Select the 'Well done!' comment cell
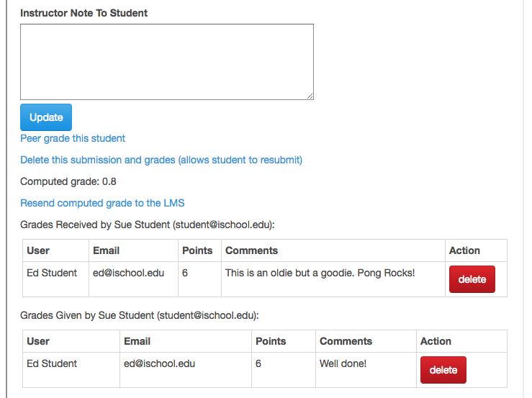Image resolution: width=532 pixels, height=398 pixels. pyautogui.click(x=343, y=363)
